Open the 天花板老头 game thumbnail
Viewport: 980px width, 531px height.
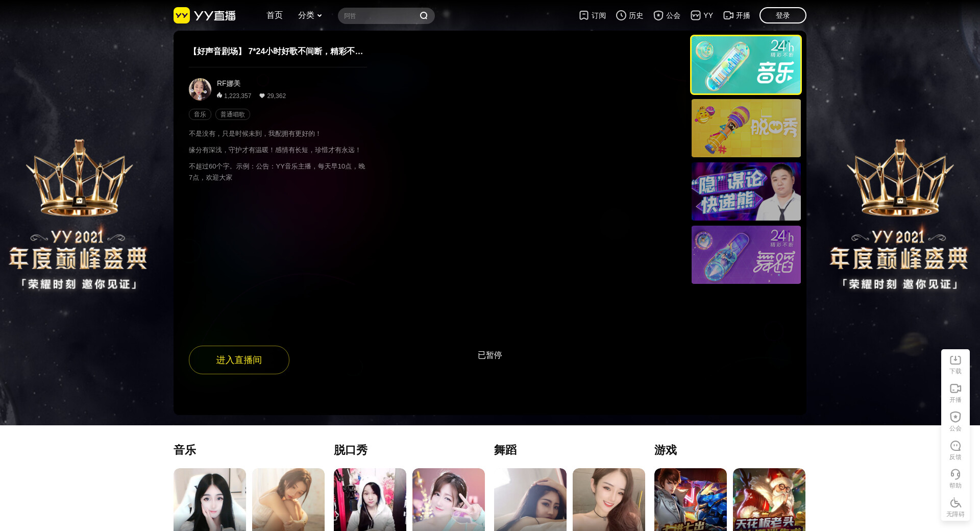point(769,499)
